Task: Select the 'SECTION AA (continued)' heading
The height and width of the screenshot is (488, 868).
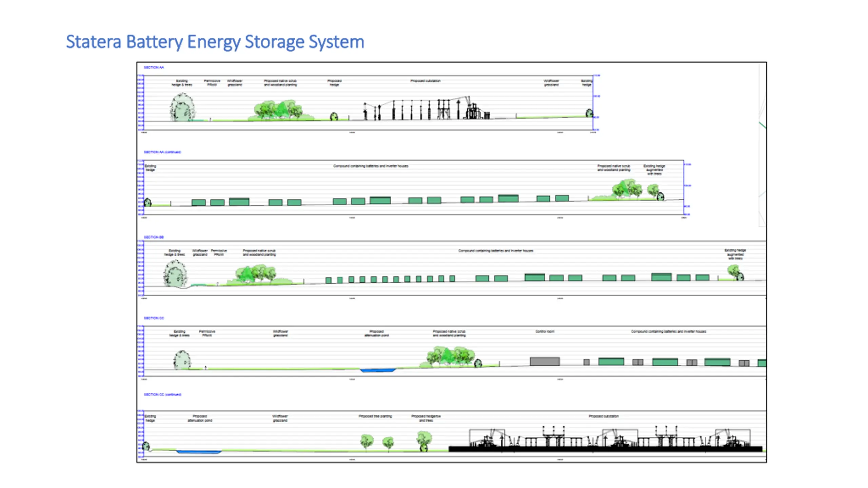Action: click(162, 152)
